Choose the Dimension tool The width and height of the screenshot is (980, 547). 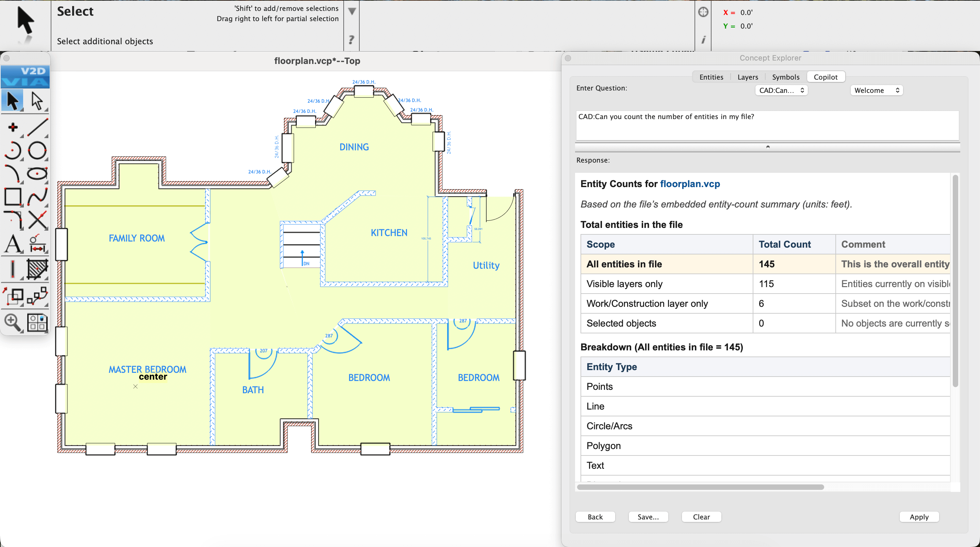tap(37, 244)
